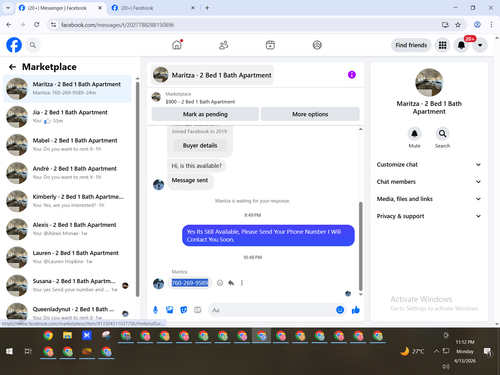Viewport: 500px width, 375px height.
Task: Open Alexis - 2 Bed 1 Bath conversation
Action: coord(67,229)
